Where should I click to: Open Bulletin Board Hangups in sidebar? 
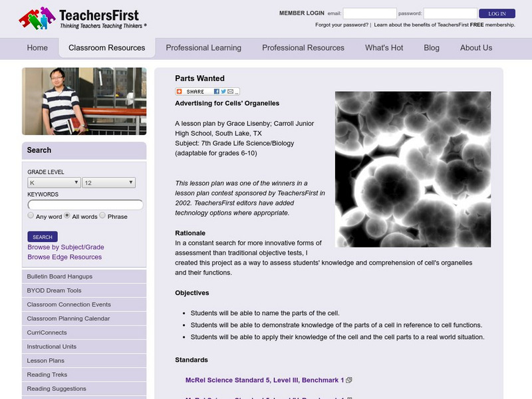(x=84, y=277)
